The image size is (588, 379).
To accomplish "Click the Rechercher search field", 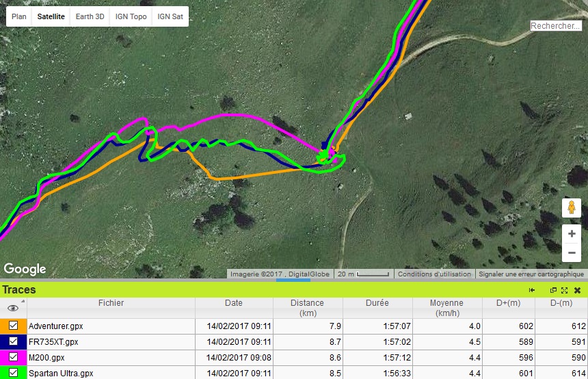I will 556,26.
